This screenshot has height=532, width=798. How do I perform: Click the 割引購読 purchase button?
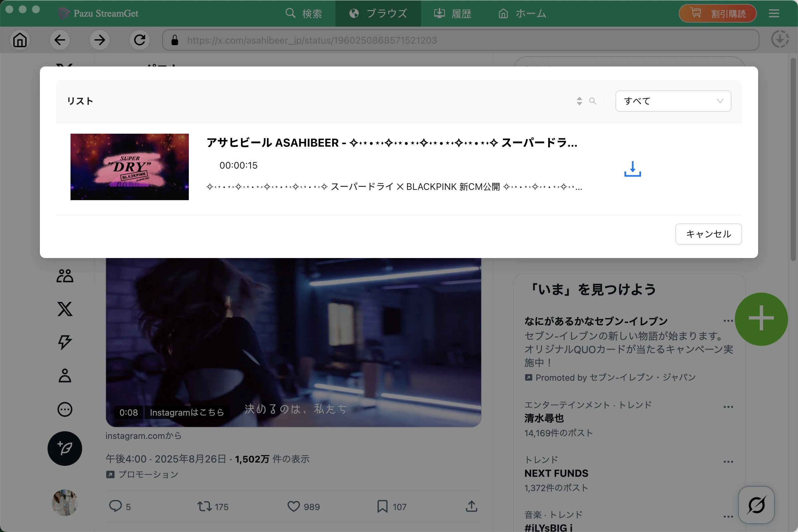tap(718, 13)
